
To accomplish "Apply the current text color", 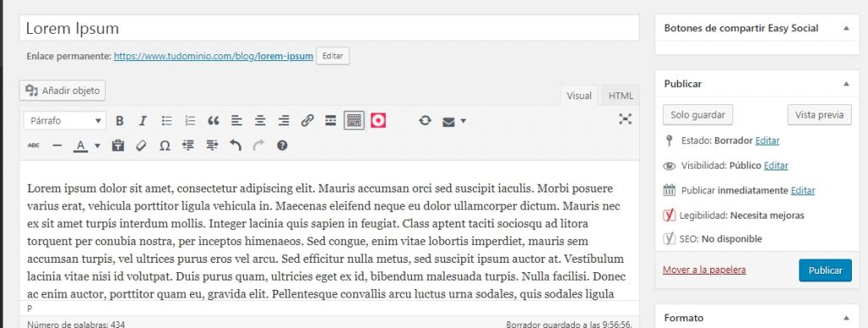I will pos(81,146).
